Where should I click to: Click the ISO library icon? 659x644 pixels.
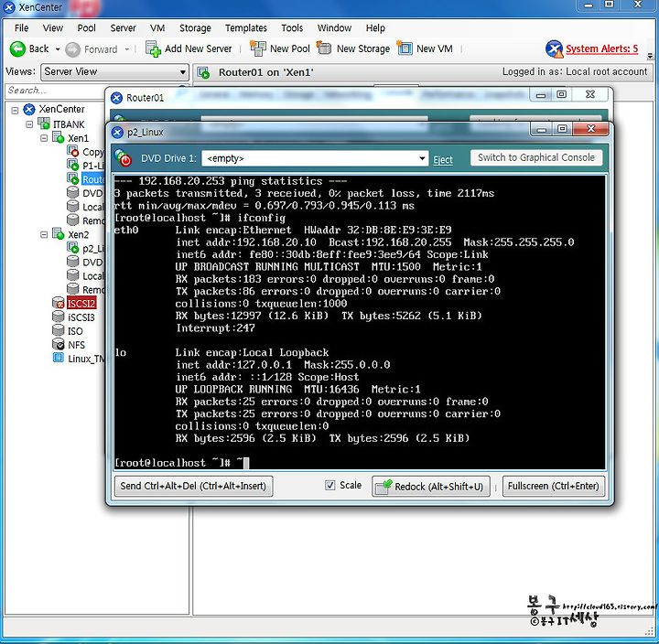tap(58, 330)
